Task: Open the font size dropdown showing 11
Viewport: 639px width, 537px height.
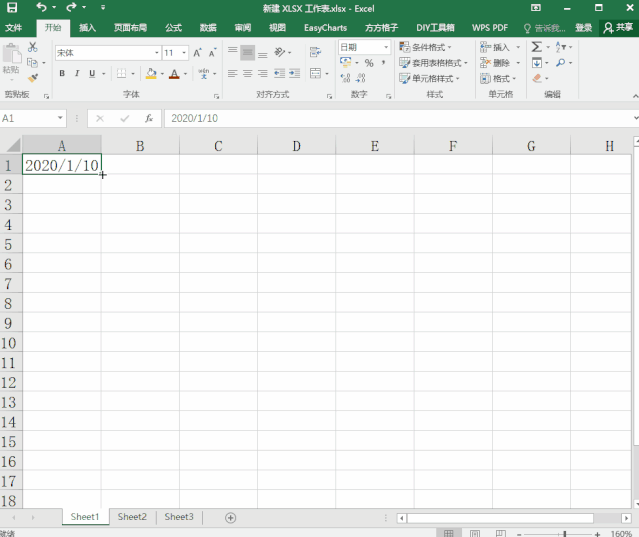Action: (184, 53)
